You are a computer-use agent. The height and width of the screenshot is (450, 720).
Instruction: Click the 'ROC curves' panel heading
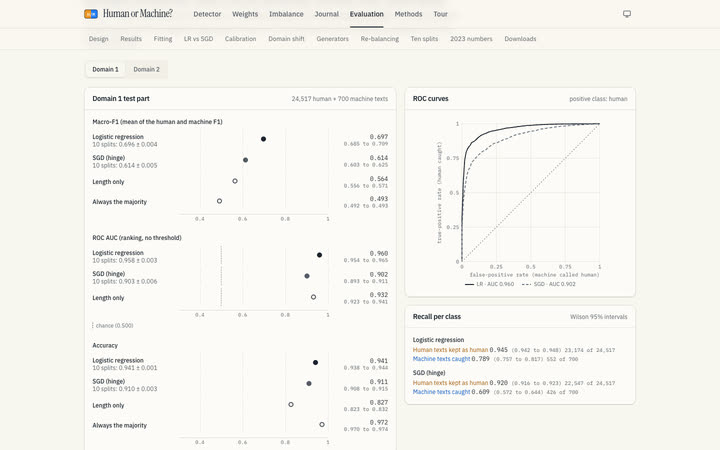pos(430,99)
